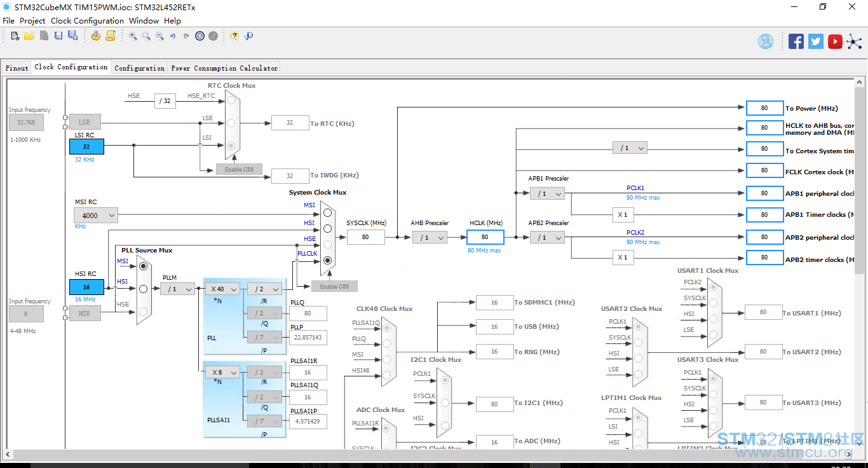Click the ST community network icon
This screenshot has height=468, width=868.
855,41
